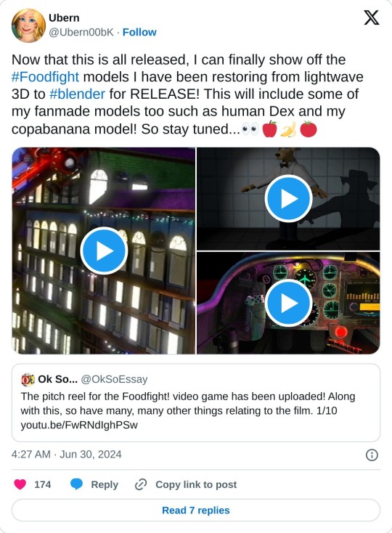The height and width of the screenshot is (533, 392).
Task: Like the post with heart icon
Action: point(20,484)
